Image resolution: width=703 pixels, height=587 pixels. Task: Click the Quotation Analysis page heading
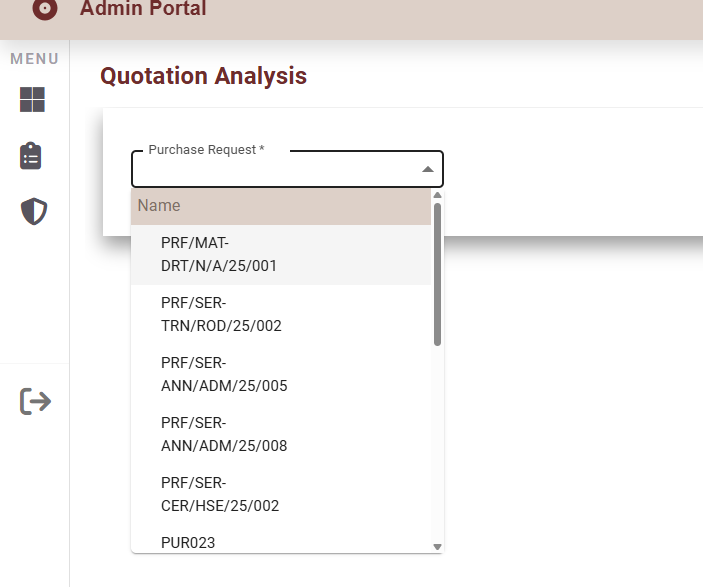coord(203,76)
